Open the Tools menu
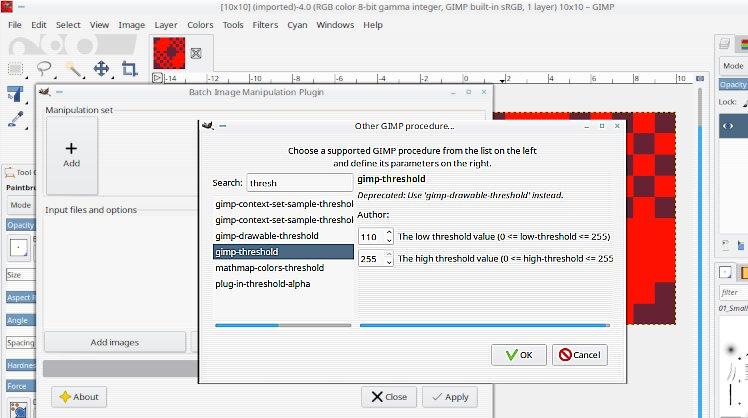748x418 pixels. pos(233,25)
